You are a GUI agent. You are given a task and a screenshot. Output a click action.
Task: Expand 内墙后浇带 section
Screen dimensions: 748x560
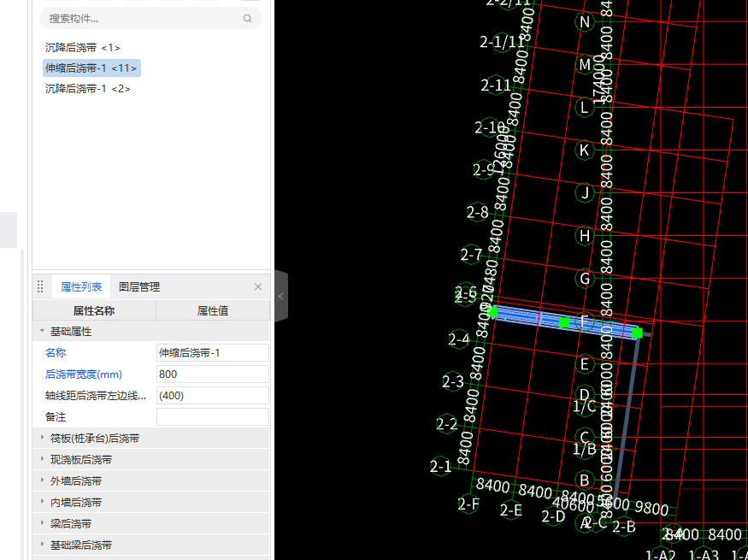pos(42,502)
